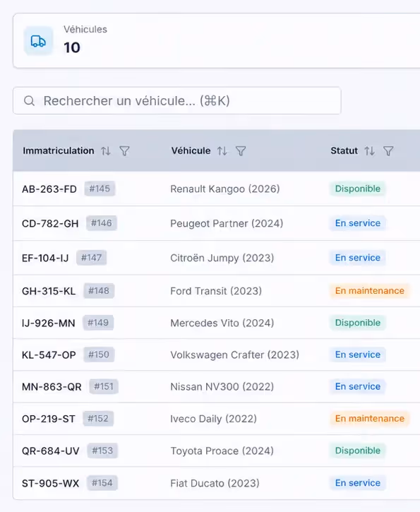Image resolution: width=420 pixels, height=512 pixels.
Task: Select registration EF-104-IJ
Action: 45,258
